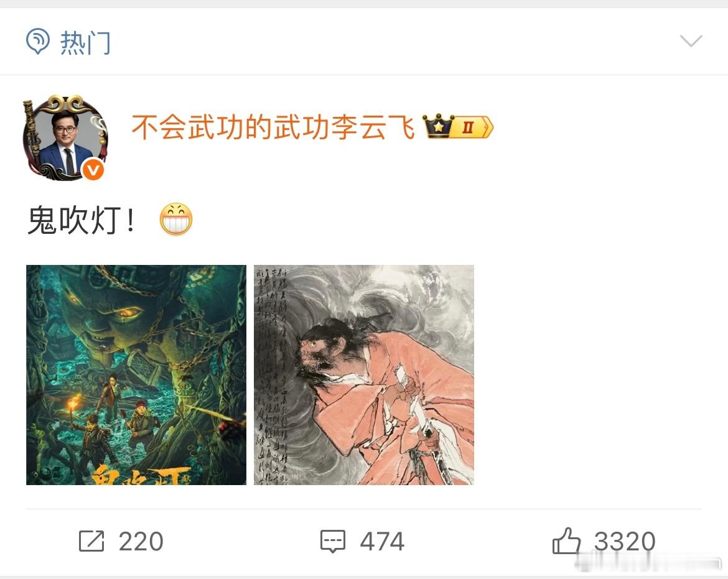Open the 热门 section label
Screen dimensions: 728x579
85,42
